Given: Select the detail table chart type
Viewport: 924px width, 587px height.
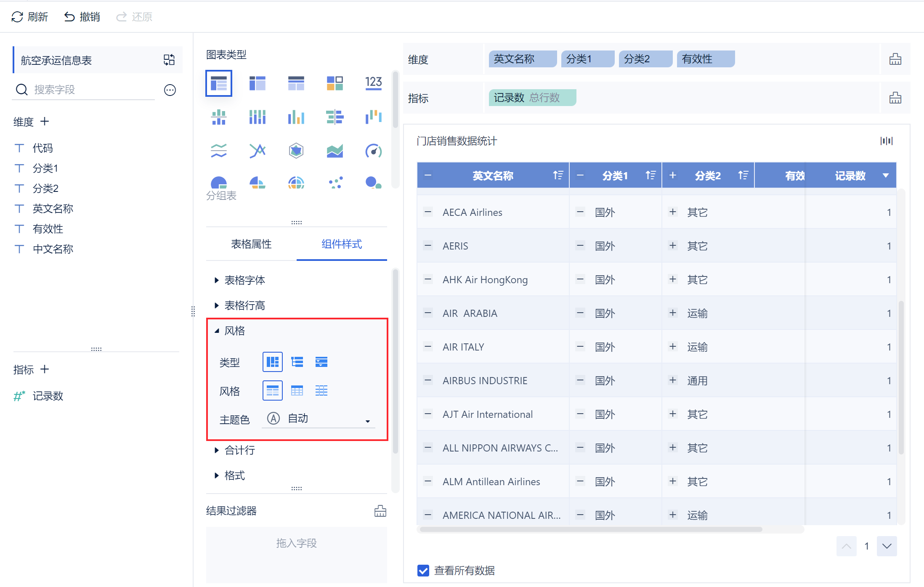Looking at the screenshot, I should [x=296, y=83].
